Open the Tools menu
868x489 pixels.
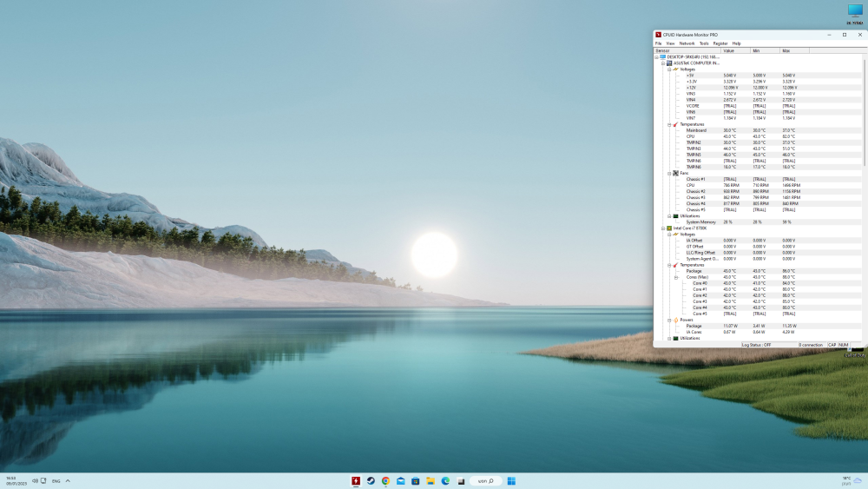(x=704, y=43)
